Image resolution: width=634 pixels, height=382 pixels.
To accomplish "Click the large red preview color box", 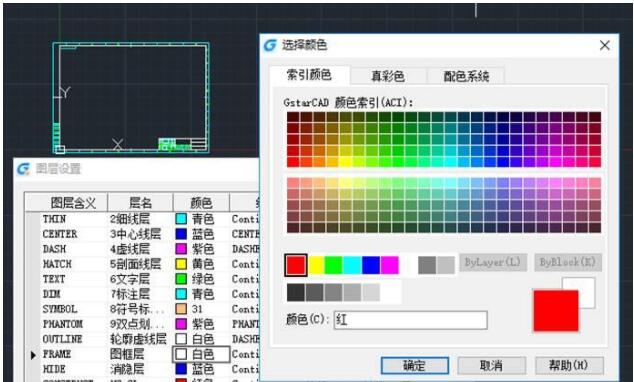I will coord(556,310).
